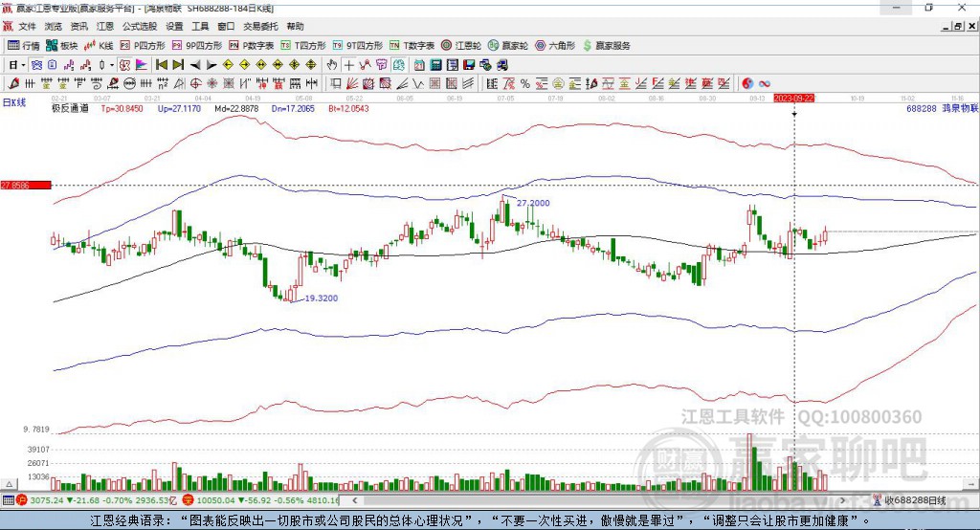Open the 9P四方形 tool
The image size is (980, 530).
click(x=197, y=46)
